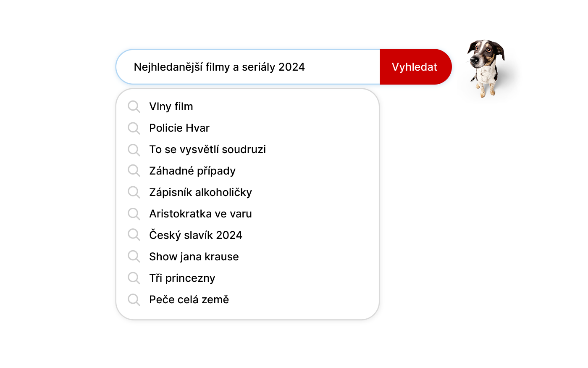Click the search icon next to Zápisník alkoholičky

click(x=134, y=193)
